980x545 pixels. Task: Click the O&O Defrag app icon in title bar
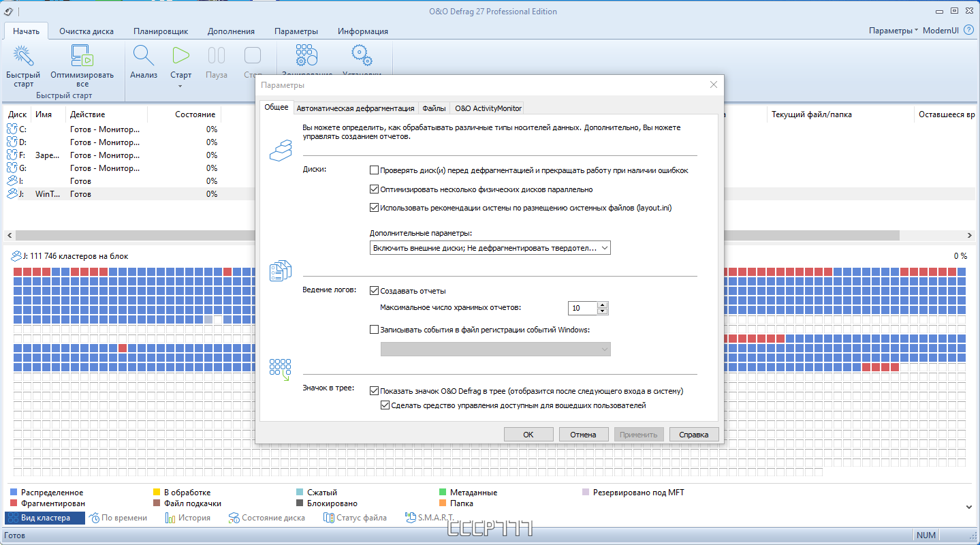point(8,11)
